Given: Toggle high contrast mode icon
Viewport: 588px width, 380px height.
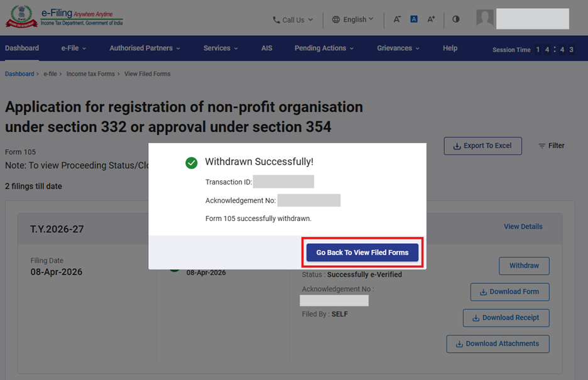Looking at the screenshot, I should pyautogui.click(x=456, y=19).
